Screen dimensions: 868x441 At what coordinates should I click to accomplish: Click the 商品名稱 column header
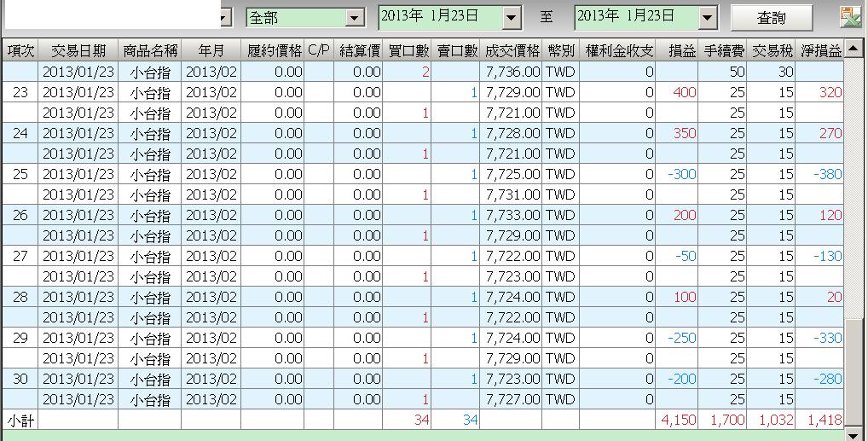pos(149,51)
